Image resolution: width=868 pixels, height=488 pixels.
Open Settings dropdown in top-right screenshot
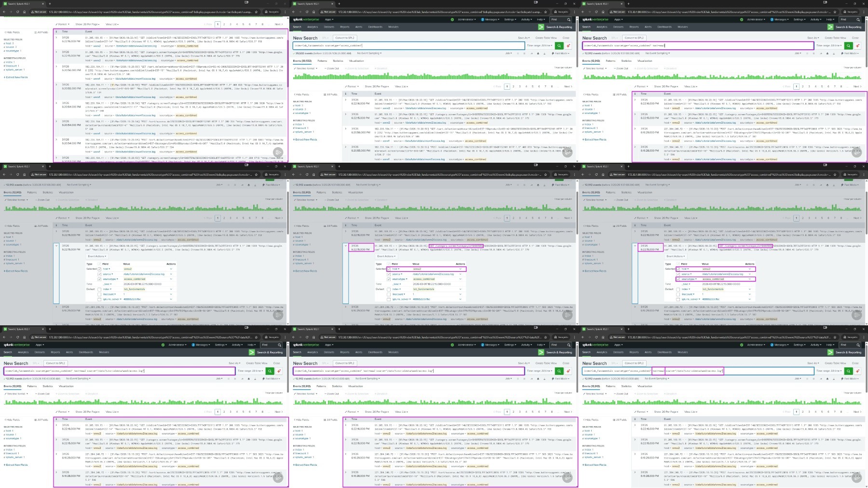tap(799, 19)
